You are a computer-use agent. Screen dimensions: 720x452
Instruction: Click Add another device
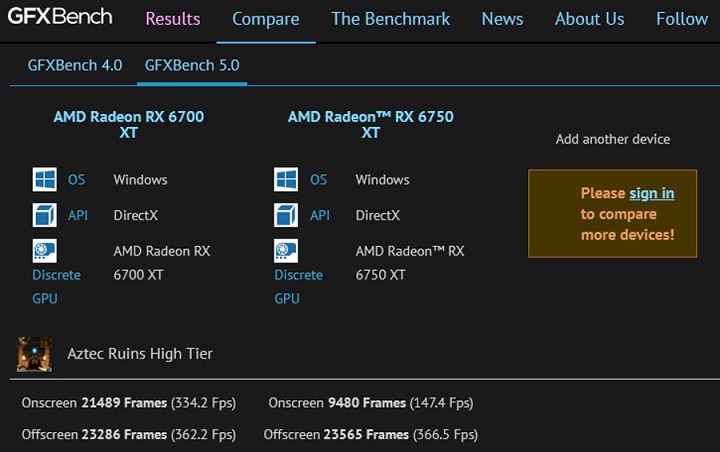[612, 139]
